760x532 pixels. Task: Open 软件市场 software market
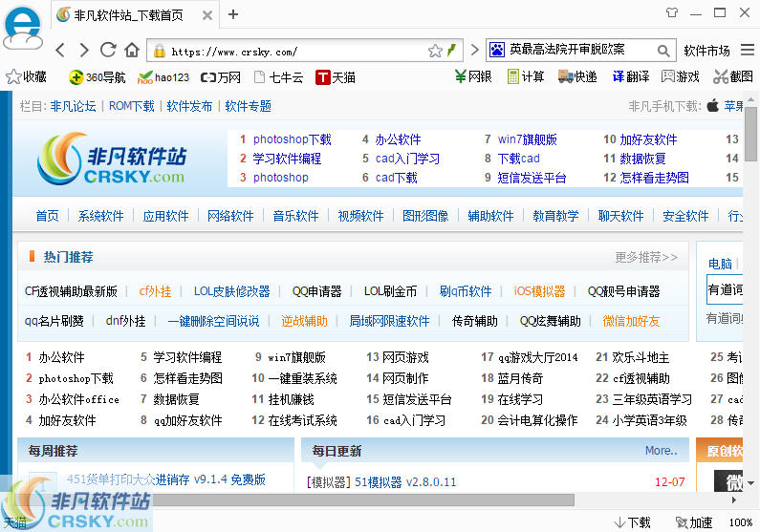pyautogui.click(x=706, y=51)
